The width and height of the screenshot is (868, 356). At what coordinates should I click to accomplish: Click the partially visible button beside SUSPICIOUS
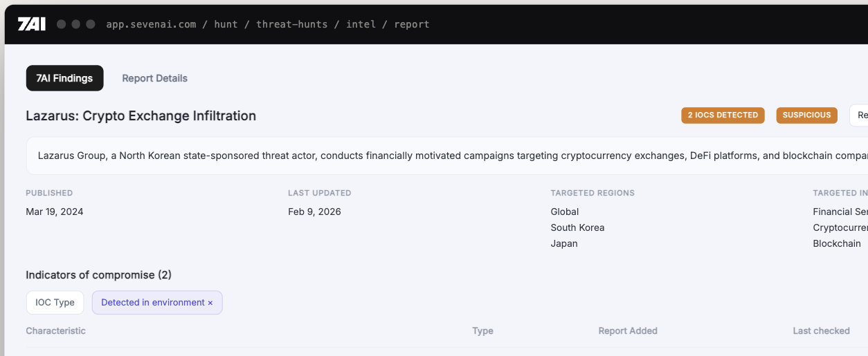click(859, 115)
